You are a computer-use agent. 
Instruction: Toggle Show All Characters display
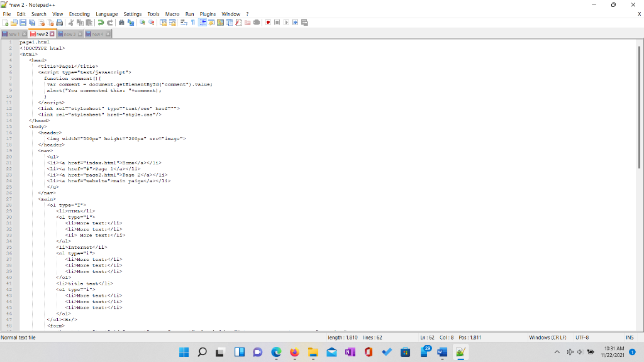click(x=192, y=22)
